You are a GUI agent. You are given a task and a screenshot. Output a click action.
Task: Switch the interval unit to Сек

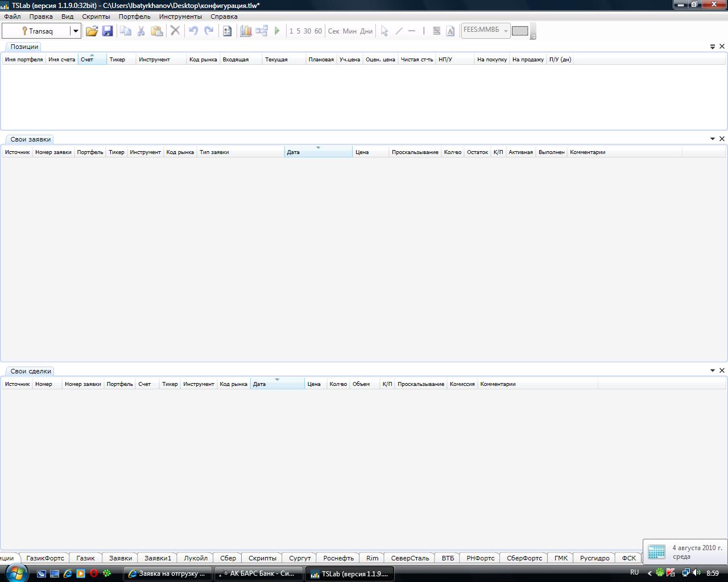334,31
